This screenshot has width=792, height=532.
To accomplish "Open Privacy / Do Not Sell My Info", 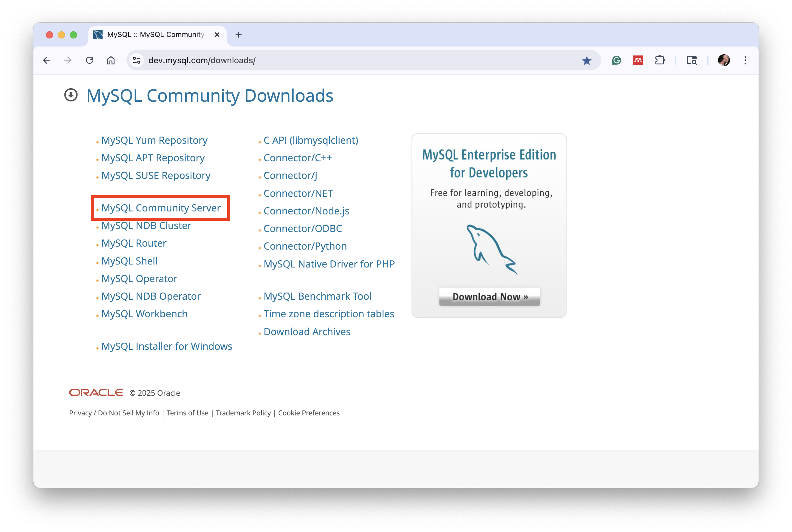I will pos(114,413).
